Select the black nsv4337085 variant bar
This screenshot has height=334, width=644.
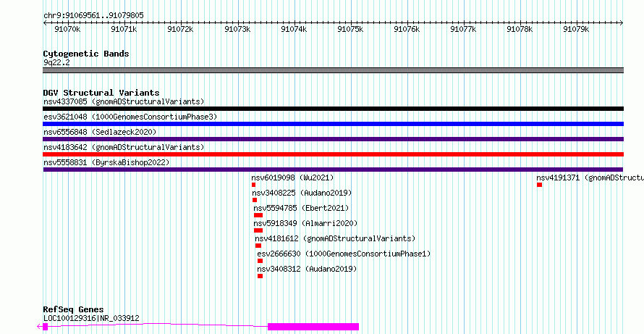pos(333,109)
